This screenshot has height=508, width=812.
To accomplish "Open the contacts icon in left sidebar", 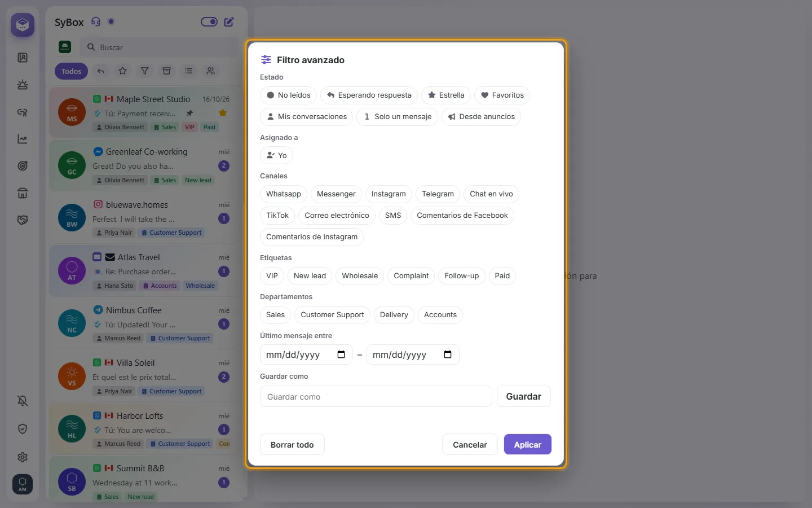I will click(x=23, y=58).
